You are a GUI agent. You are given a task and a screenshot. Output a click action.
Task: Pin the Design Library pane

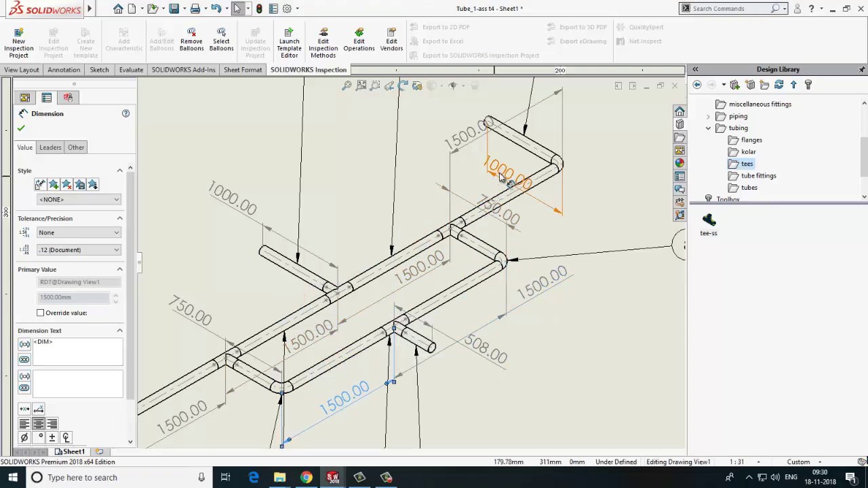pos(862,69)
